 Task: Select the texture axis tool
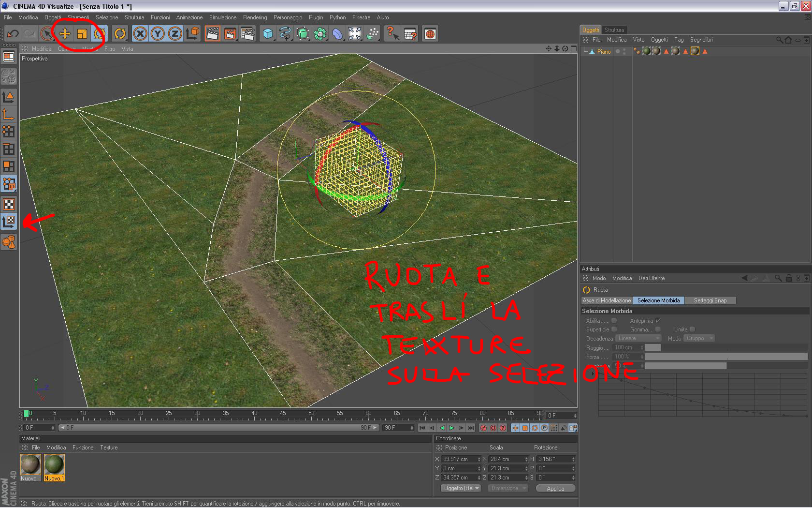point(9,222)
